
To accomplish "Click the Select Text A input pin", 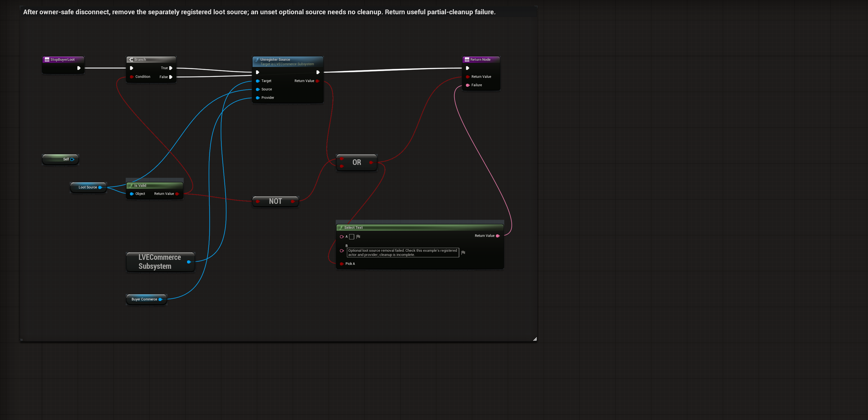I will (342, 237).
